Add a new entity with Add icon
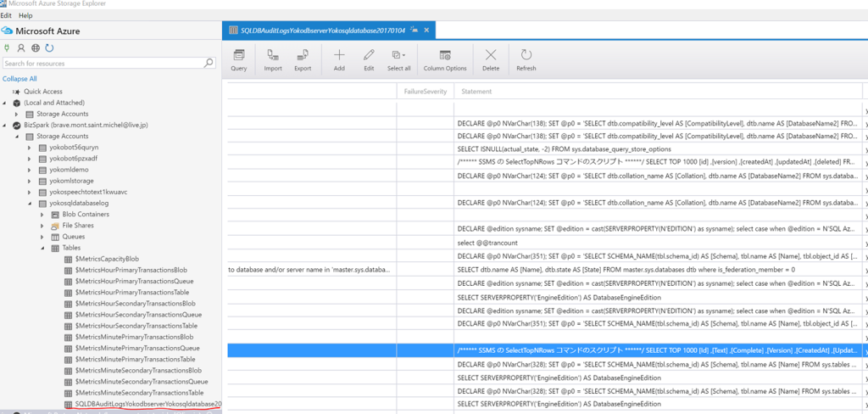Image resolution: width=868 pixels, height=414 pixels. (339, 60)
